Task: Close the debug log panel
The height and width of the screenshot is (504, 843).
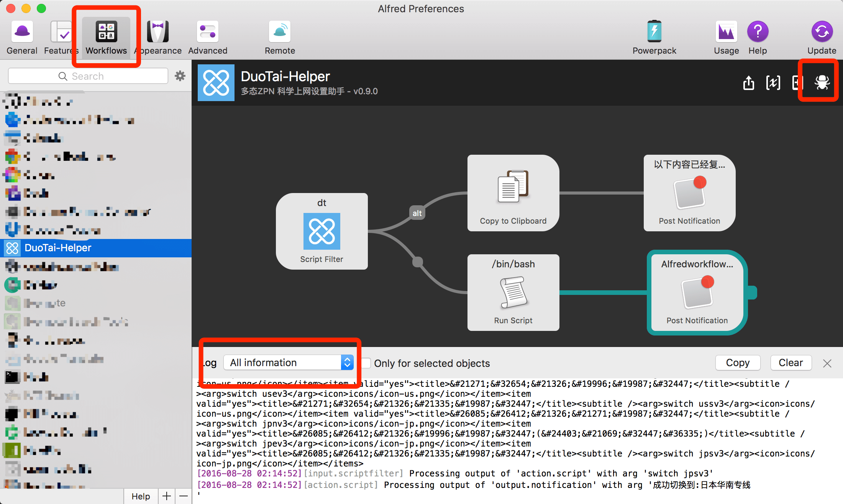Action: (x=827, y=363)
